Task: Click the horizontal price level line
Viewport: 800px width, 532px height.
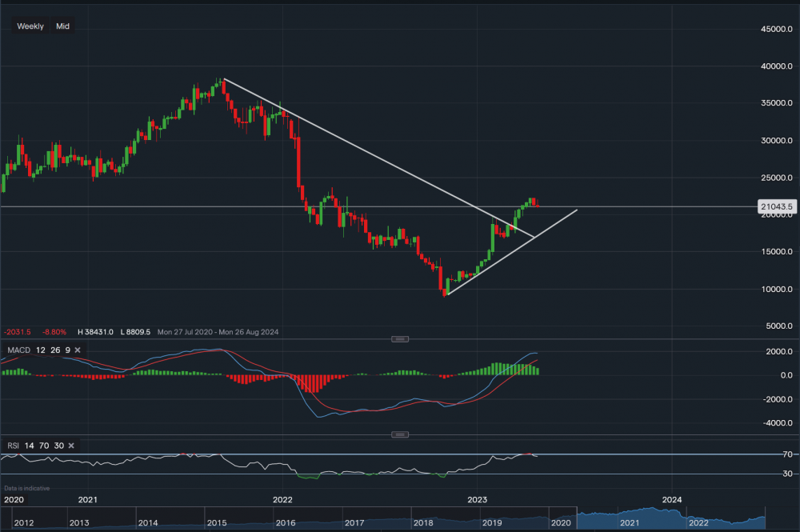Action: (160, 207)
